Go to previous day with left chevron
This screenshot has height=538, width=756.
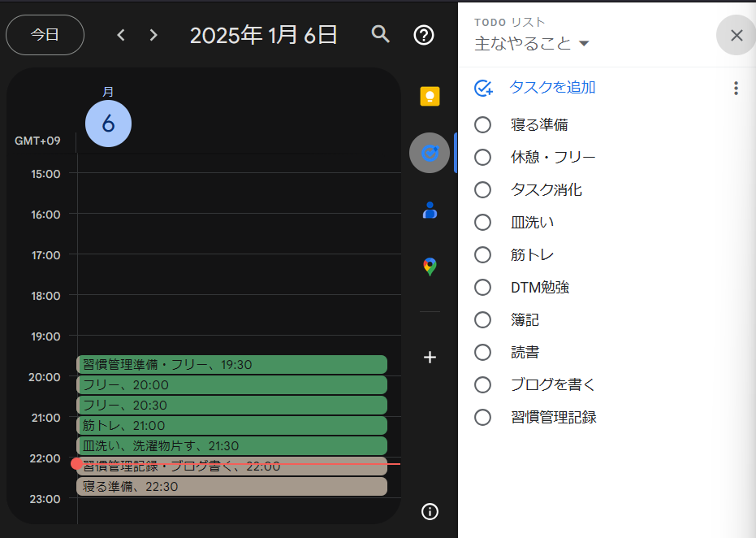pyautogui.click(x=121, y=35)
